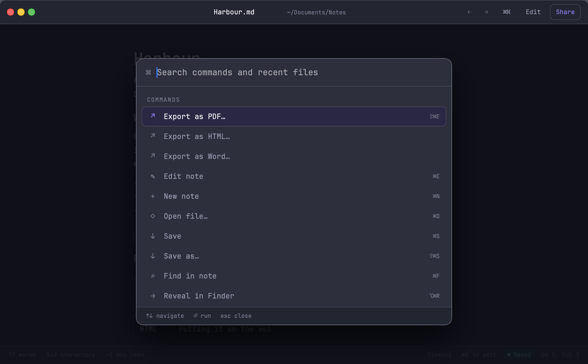Click the ⌘N shortcut hint on New note
The width and height of the screenshot is (588, 364).
pos(436,196)
